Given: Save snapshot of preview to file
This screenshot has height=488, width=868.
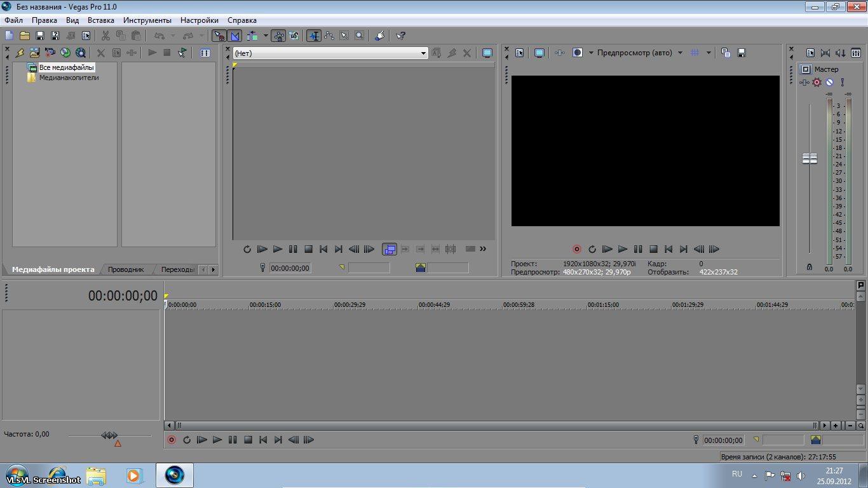Looking at the screenshot, I should tap(741, 53).
